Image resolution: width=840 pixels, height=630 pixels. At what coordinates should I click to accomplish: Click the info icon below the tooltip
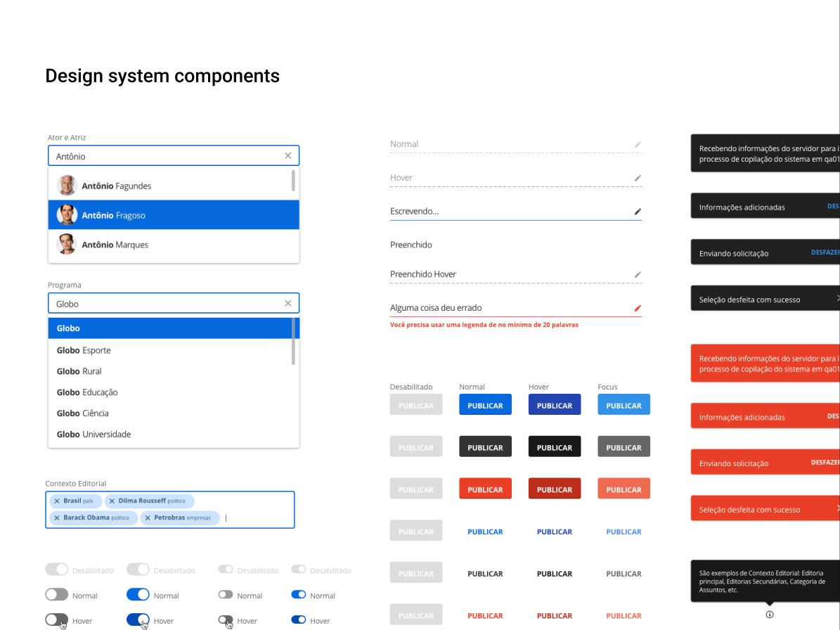769,615
